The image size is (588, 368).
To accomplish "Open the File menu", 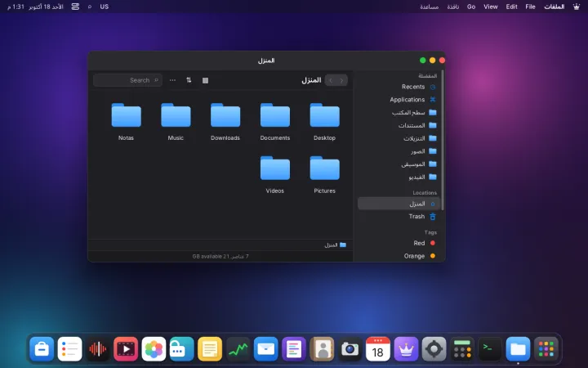I will tap(530, 7).
